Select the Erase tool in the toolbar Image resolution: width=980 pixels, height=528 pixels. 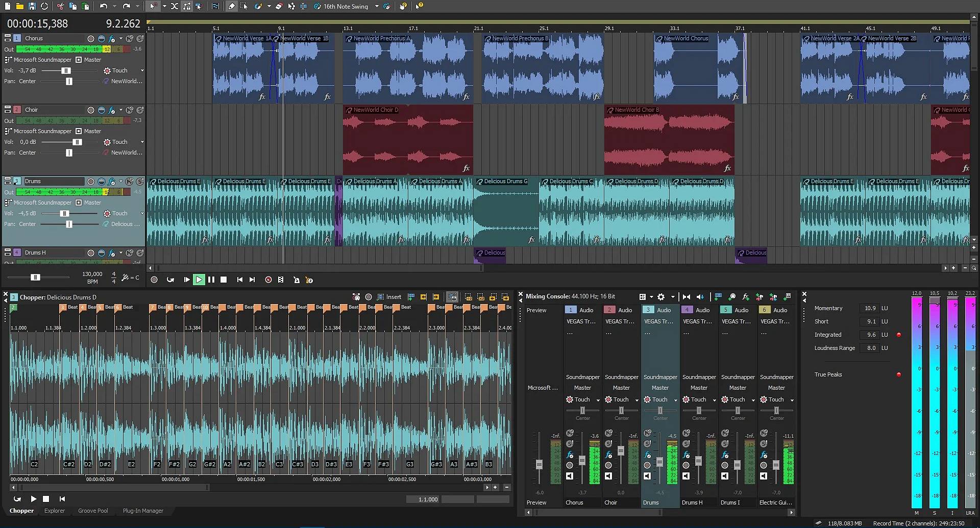tap(279, 6)
